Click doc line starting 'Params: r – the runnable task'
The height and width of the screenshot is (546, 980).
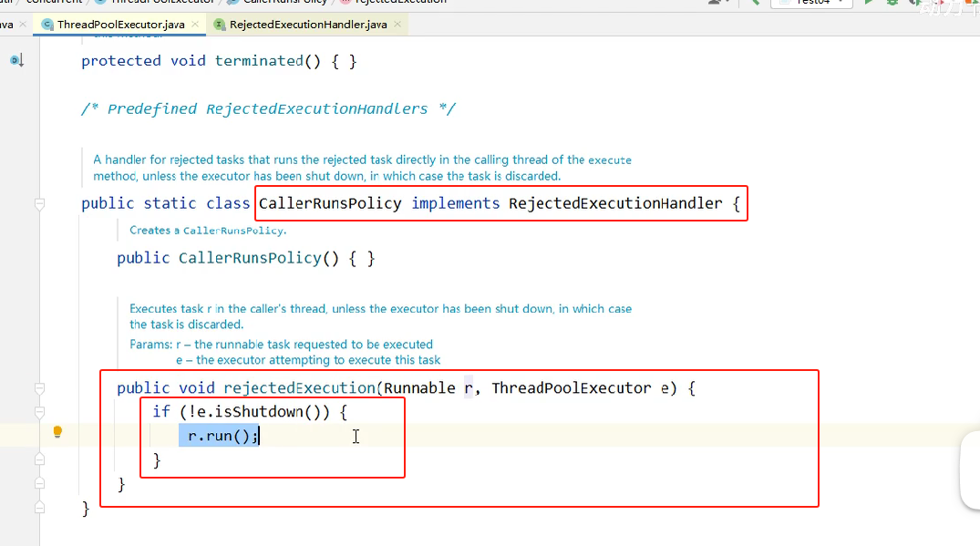point(282,345)
